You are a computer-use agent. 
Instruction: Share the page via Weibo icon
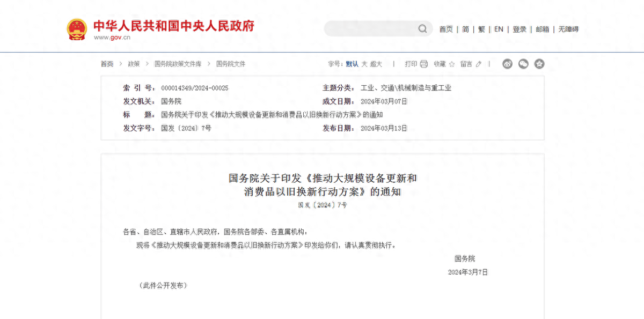point(507,64)
